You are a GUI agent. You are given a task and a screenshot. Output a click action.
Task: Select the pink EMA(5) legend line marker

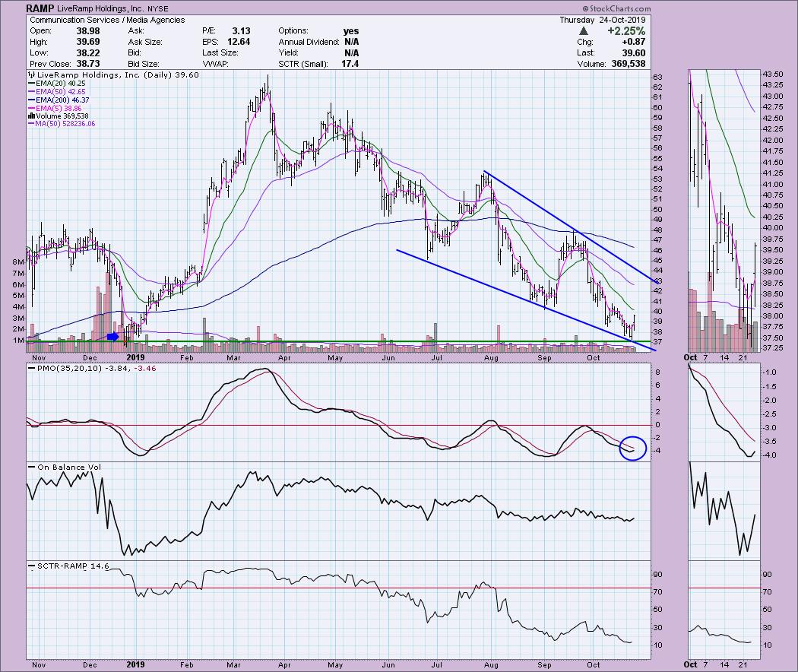coord(32,109)
